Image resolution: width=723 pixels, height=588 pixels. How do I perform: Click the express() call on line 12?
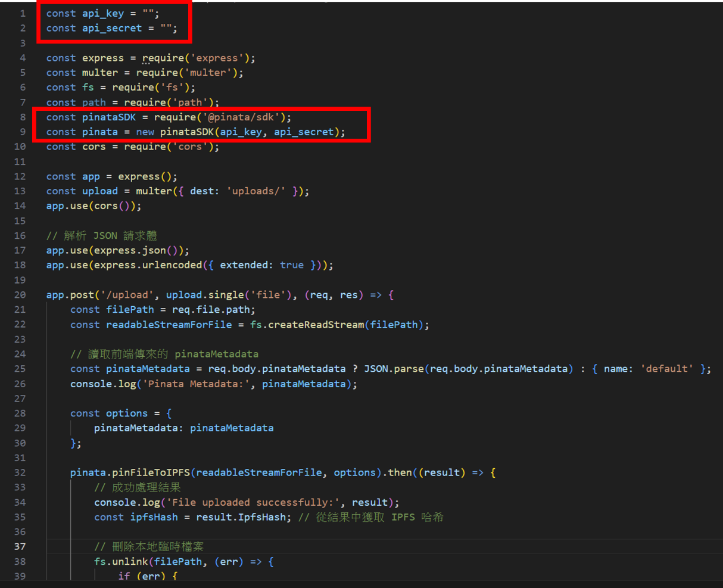(x=145, y=176)
